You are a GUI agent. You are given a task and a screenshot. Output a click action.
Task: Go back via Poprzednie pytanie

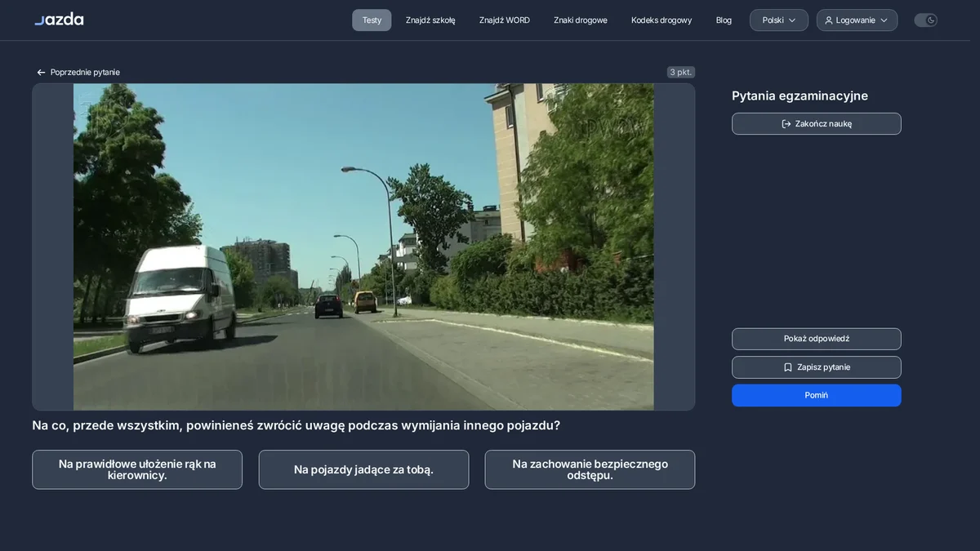pos(78,73)
